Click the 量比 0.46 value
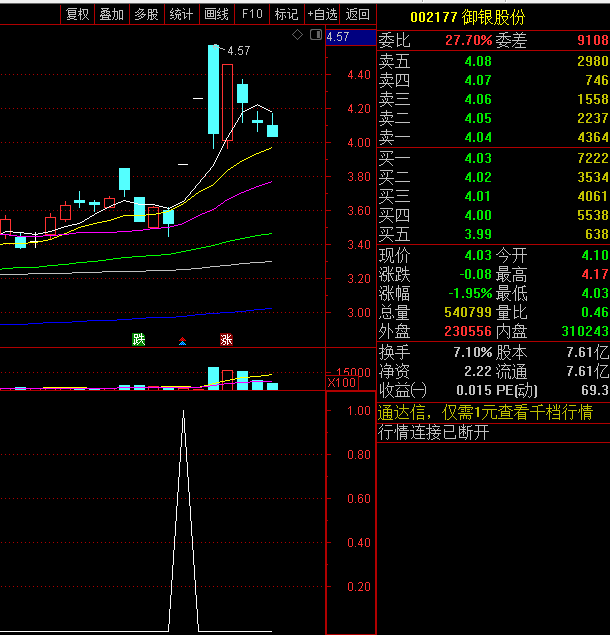The image size is (610, 635). 595,312
